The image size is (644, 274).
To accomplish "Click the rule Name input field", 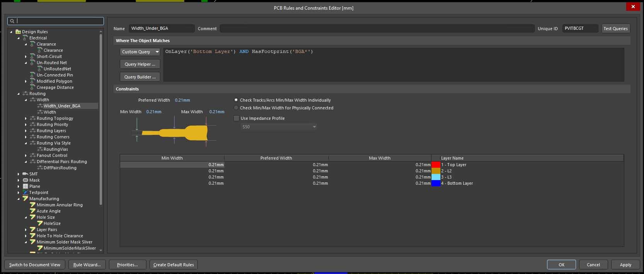I will [161, 28].
